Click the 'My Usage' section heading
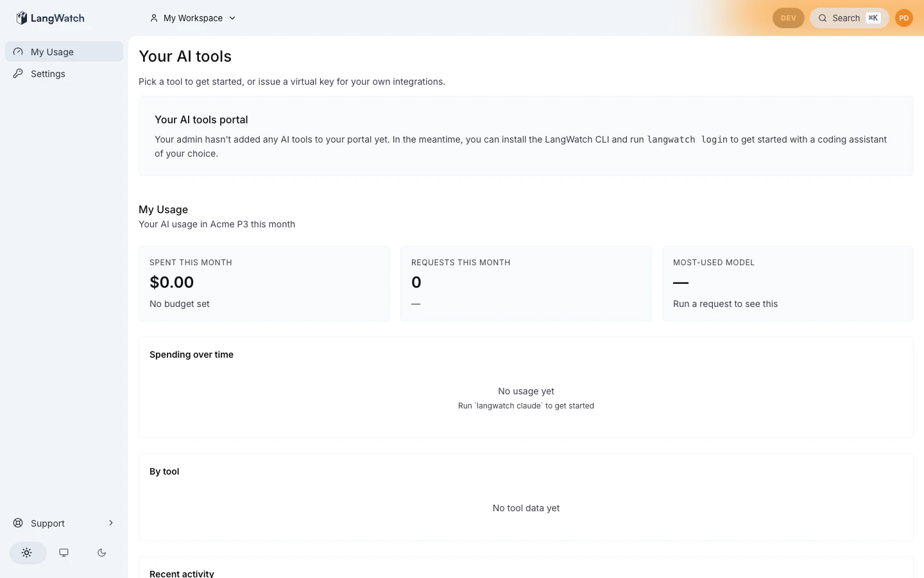This screenshot has width=924, height=578. pos(163,209)
